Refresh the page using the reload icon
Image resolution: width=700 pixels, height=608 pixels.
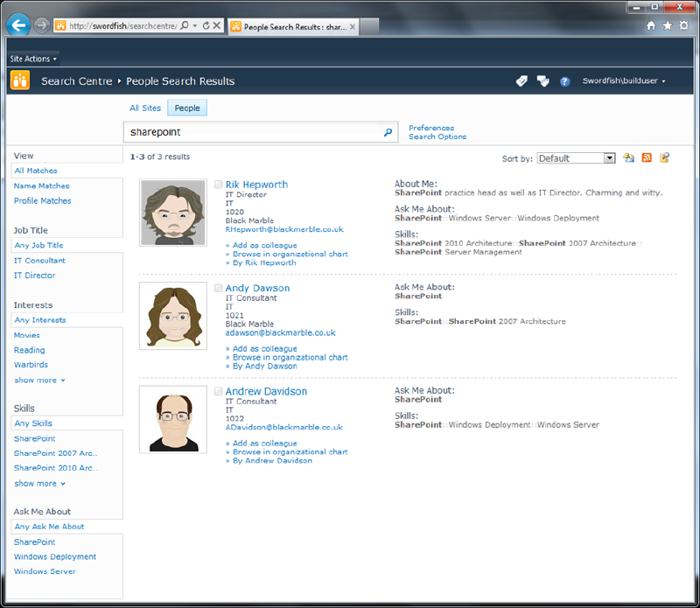[x=206, y=25]
